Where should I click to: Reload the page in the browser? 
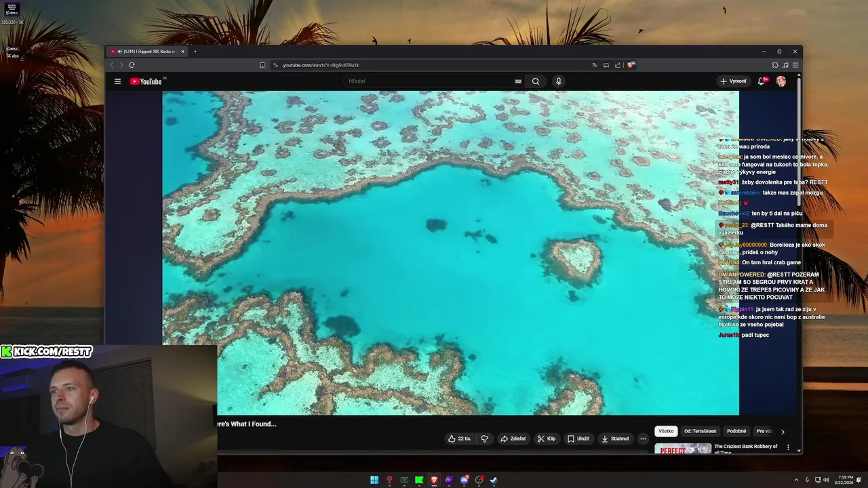click(132, 65)
